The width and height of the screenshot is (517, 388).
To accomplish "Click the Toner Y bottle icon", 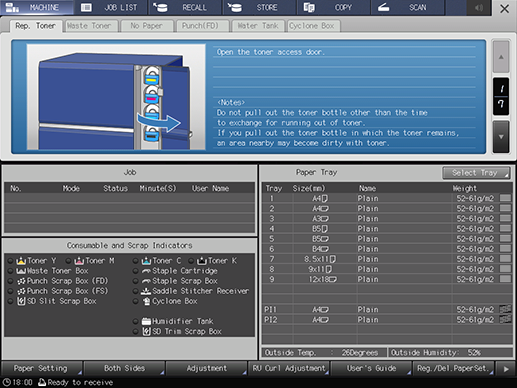I will click(x=21, y=261).
